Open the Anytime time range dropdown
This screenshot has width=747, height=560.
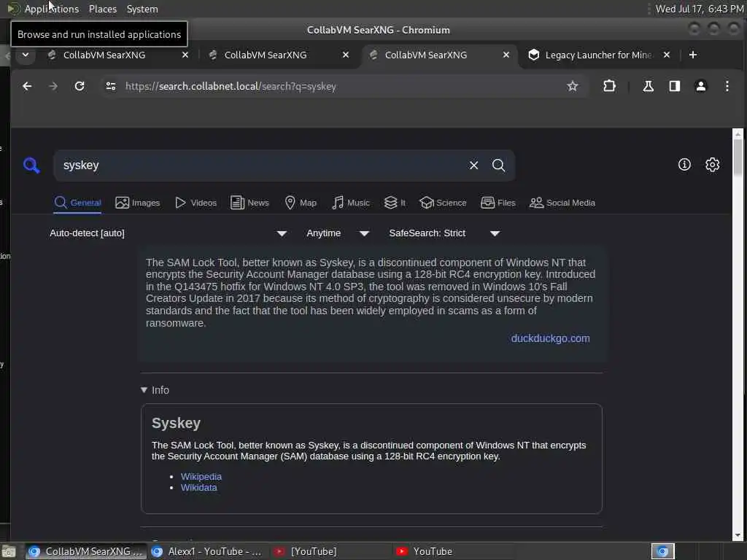coord(338,233)
